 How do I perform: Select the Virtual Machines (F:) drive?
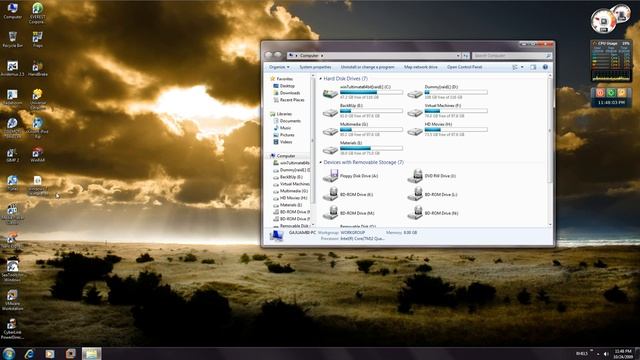447,111
